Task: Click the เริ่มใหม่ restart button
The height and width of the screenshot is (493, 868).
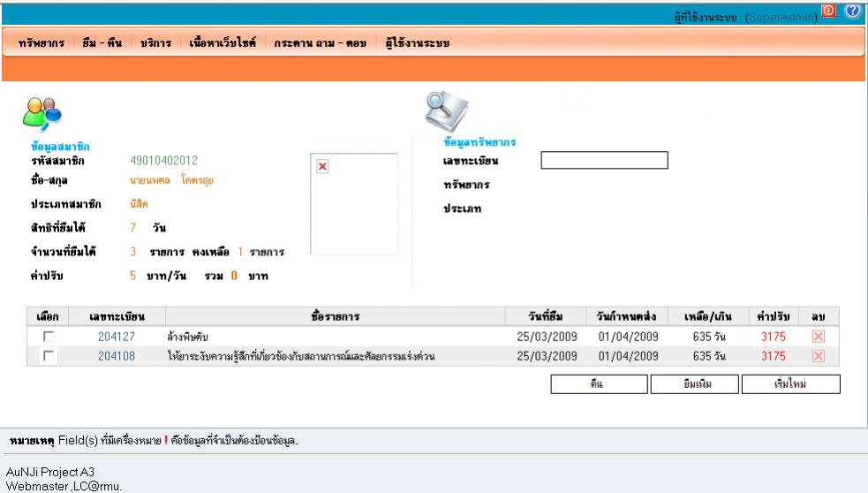Action: (x=791, y=383)
